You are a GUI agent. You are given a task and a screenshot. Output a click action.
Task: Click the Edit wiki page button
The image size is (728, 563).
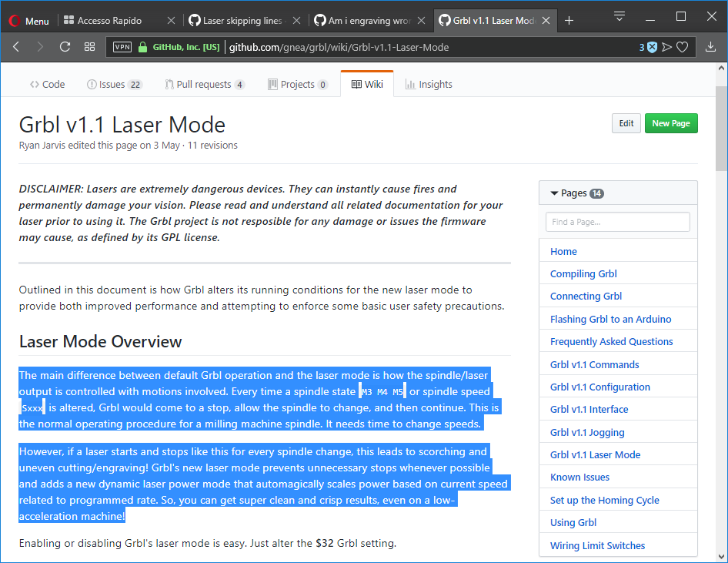click(x=626, y=123)
